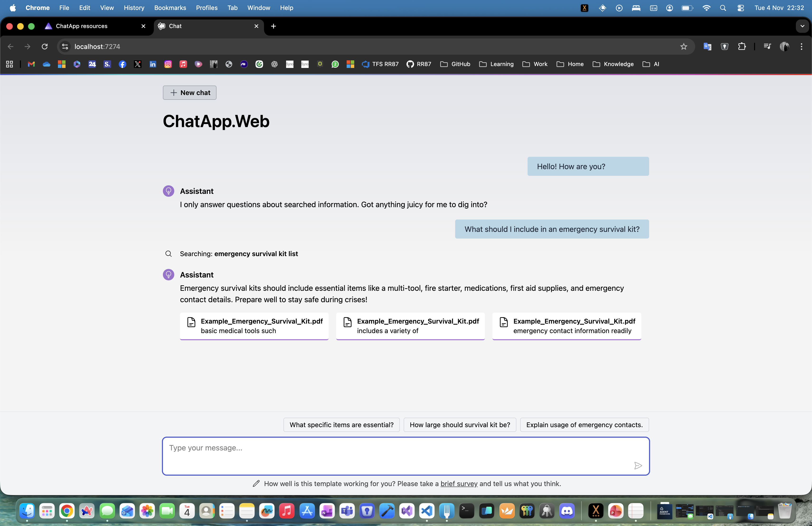Open Google Translate icon in toolbar
The height and width of the screenshot is (526, 812).
point(707,46)
